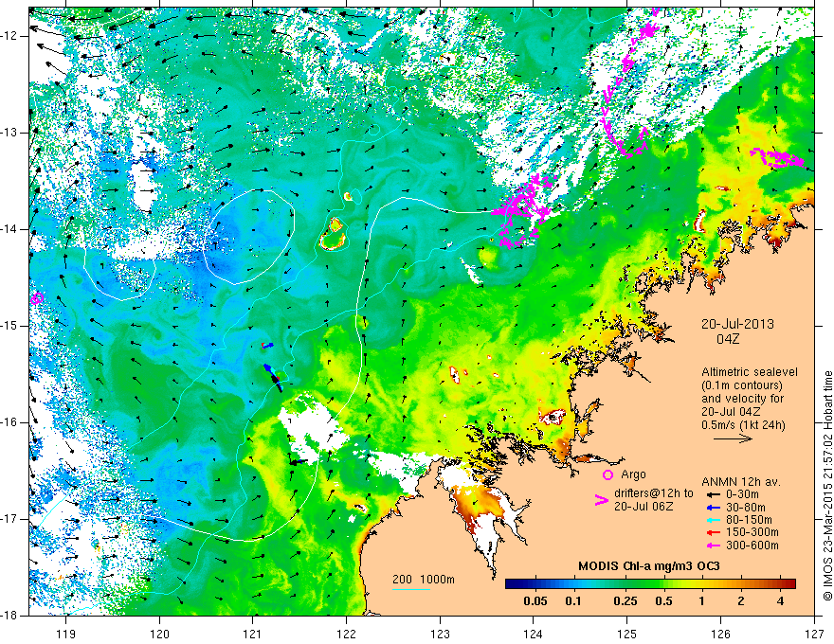Viewport: 834px width, 644px height.
Task: Click the 'and velocity for' caption text
Action: click(x=742, y=398)
